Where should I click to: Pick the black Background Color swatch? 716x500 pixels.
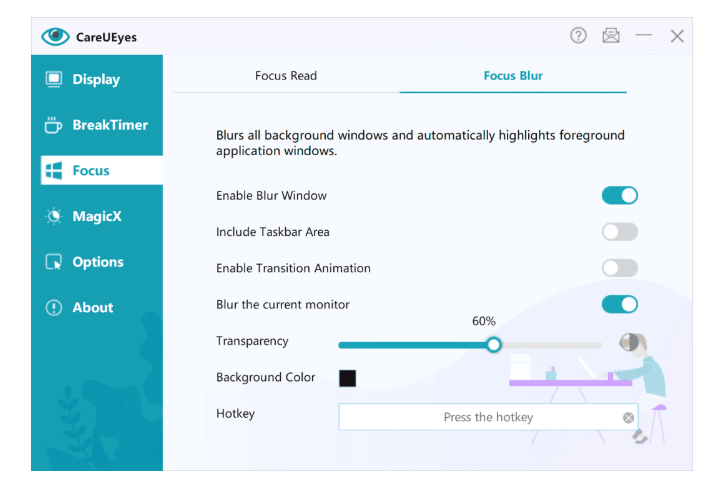347,378
